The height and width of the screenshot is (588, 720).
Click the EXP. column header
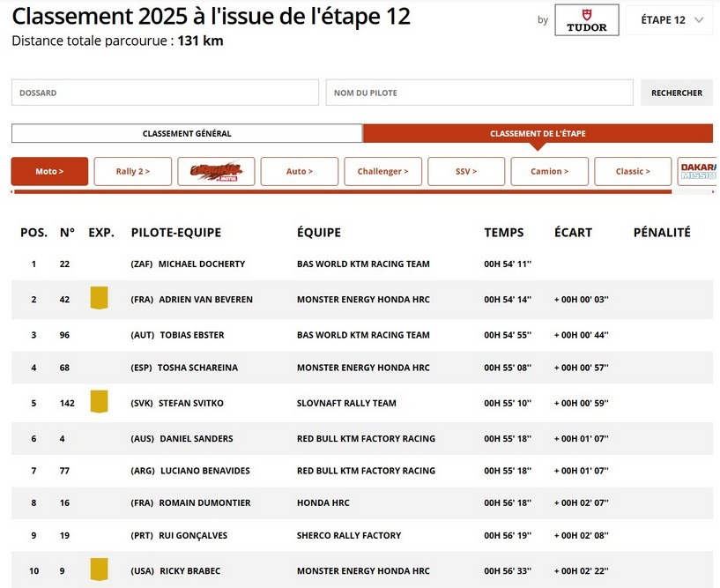tap(101, 233)
